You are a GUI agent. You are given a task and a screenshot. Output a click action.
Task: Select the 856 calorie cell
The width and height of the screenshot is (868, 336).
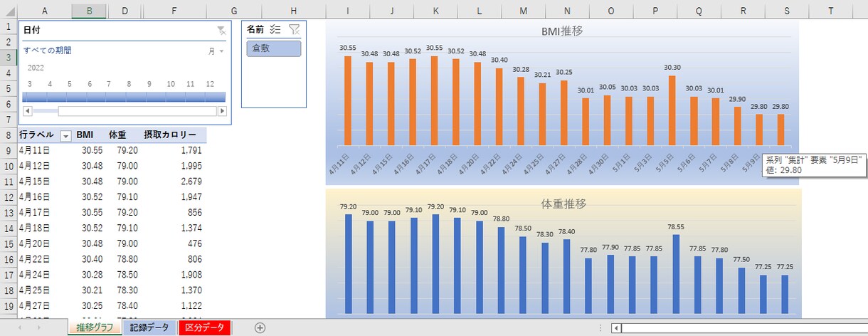pyautogui.click(x=174, y=213)
